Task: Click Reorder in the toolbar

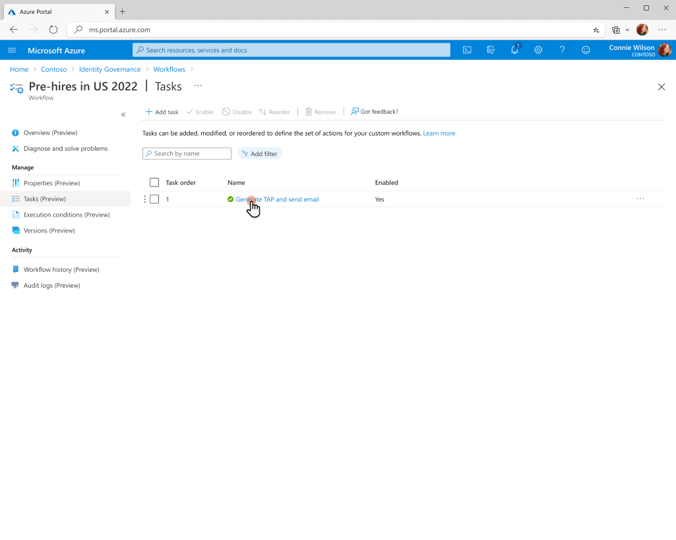Action: click(x=274, y=112)
